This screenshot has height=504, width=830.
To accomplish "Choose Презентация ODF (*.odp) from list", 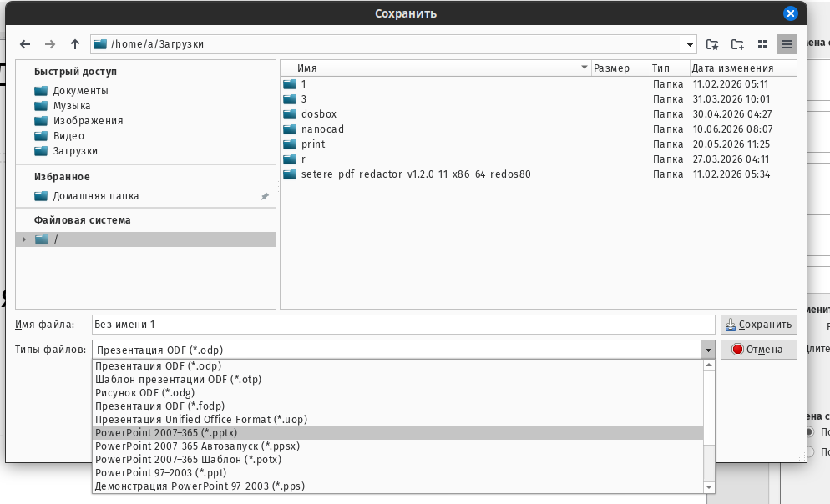I will pos(397,366).
